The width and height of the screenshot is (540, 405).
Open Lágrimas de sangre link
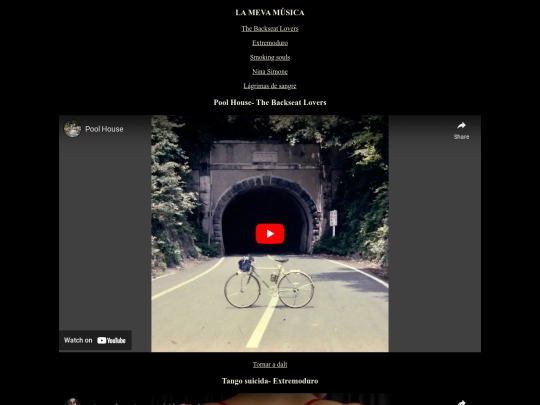(270, 86)
